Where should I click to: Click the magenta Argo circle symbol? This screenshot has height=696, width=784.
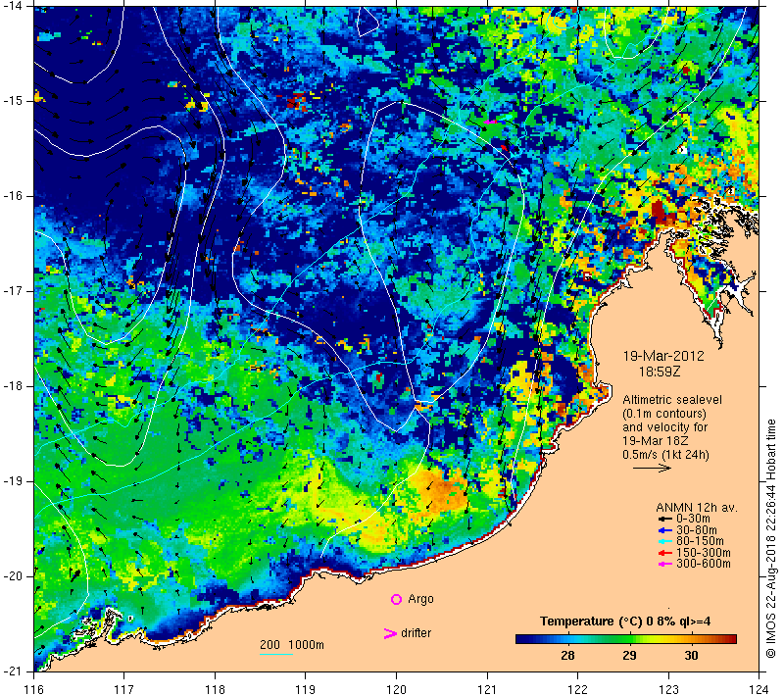(396, 599)
